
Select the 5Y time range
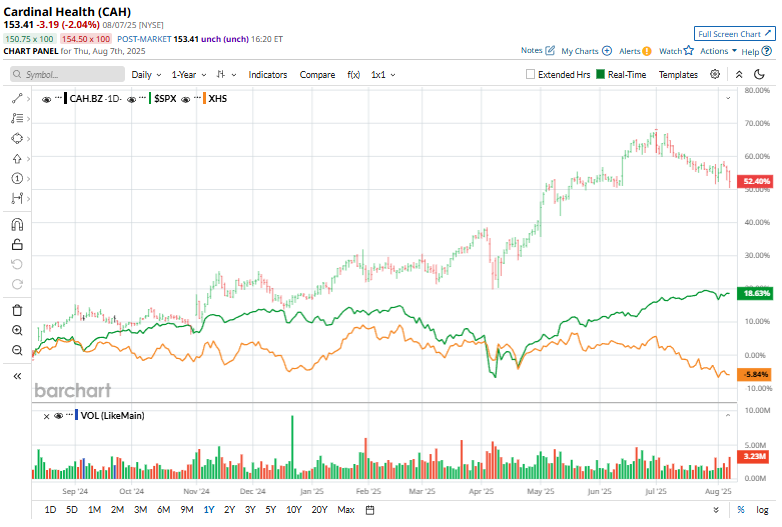[x=271, y=510]
